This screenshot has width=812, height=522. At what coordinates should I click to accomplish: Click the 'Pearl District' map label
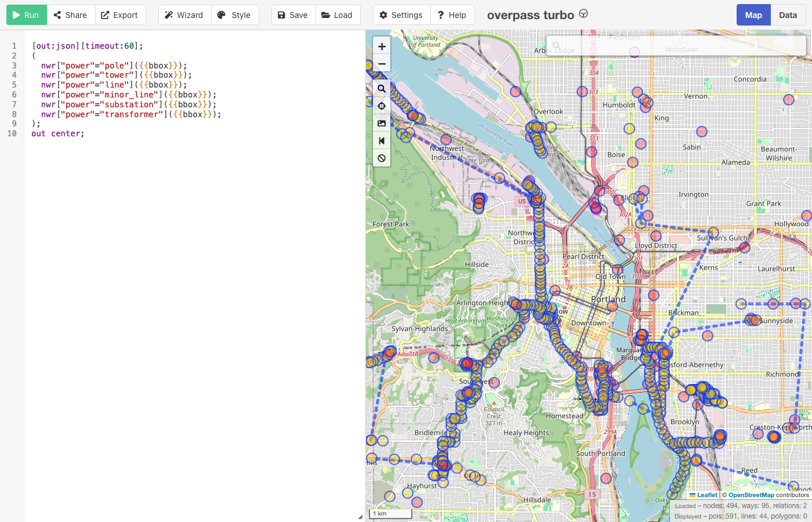[x=583, y=256]
